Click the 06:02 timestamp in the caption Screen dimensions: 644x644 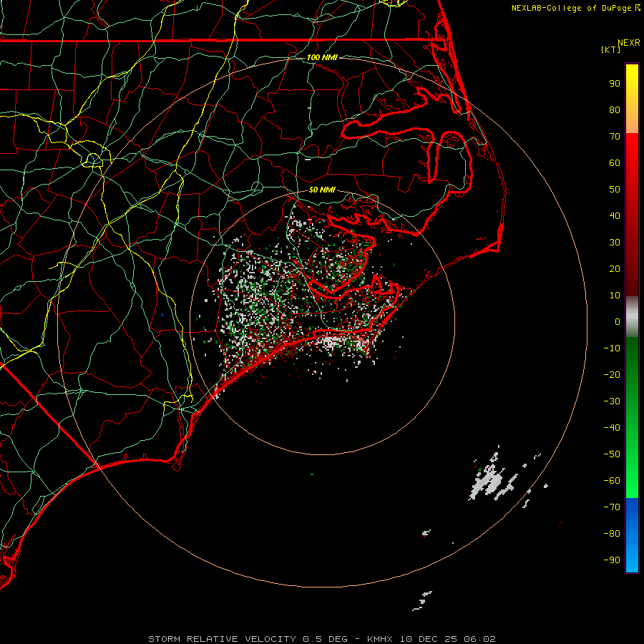click(x=480, y=639)
